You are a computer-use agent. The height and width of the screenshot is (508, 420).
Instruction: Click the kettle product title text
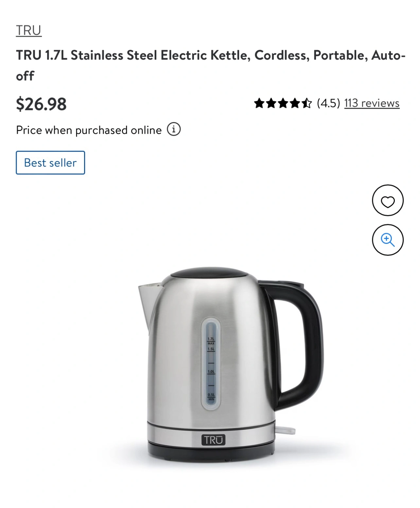tap(211, 65)
